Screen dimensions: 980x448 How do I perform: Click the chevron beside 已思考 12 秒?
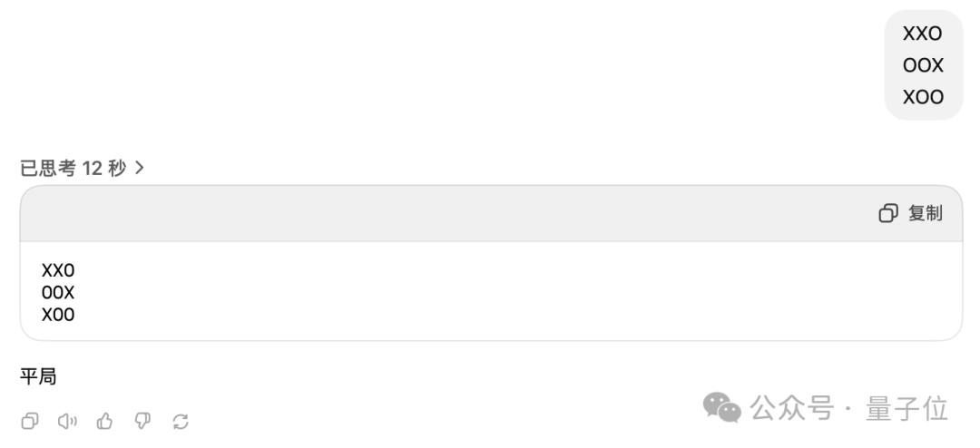click(140, 168)
